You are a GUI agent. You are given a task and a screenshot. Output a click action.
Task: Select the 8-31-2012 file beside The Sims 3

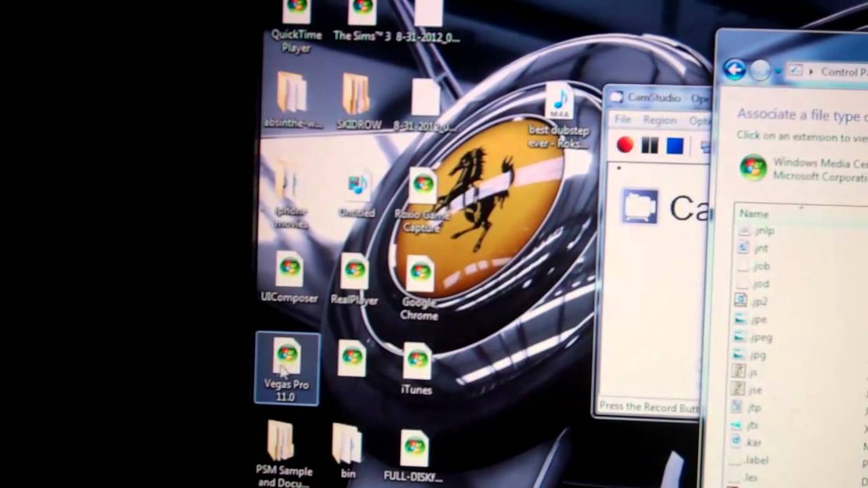point(428,22)
